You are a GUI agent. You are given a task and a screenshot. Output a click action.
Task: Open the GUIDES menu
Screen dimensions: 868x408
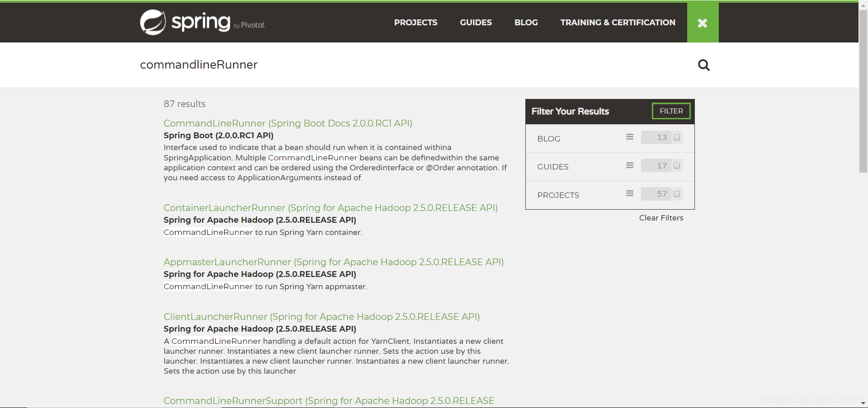point(476,23)
